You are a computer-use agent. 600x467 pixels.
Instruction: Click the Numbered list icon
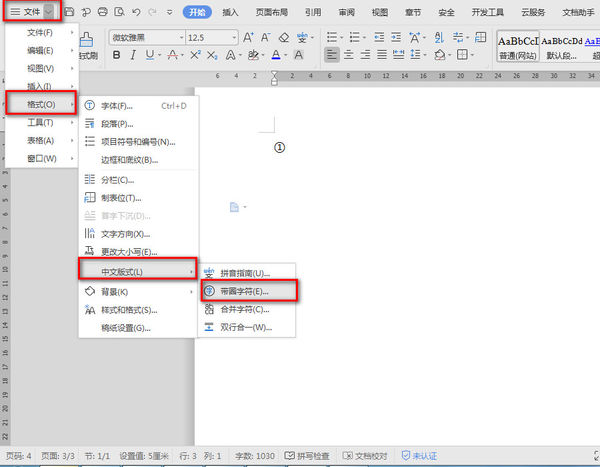[x=355, y=38]
